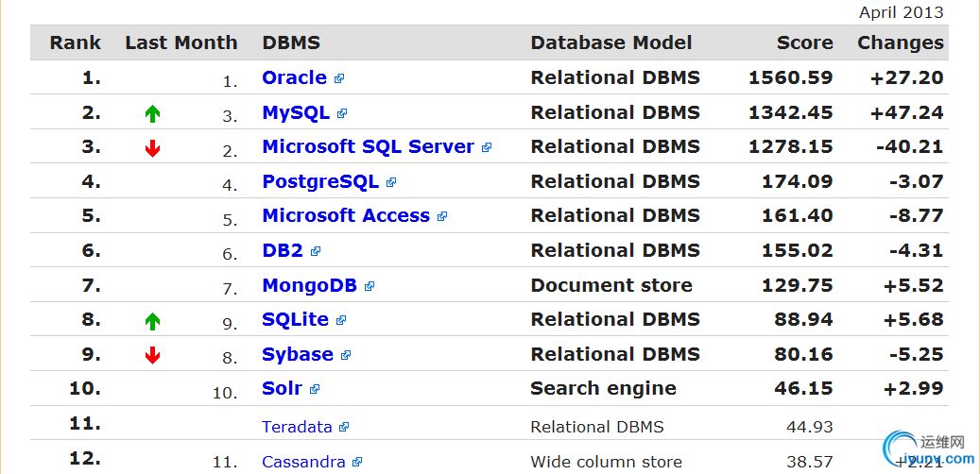980x474 pixels.
Task: Click external link icon next to Solr
Action: pos(315,388)
